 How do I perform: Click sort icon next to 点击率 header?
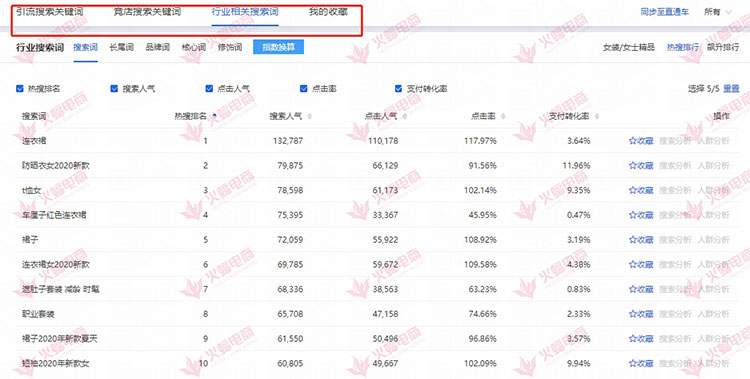(x=503, y=116)
